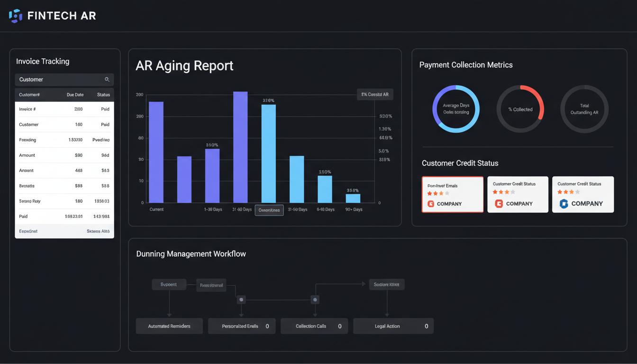637x364 pixels.
Task: Open the Current AR dropdown on aging chart
Action: (x=375, y=94)
